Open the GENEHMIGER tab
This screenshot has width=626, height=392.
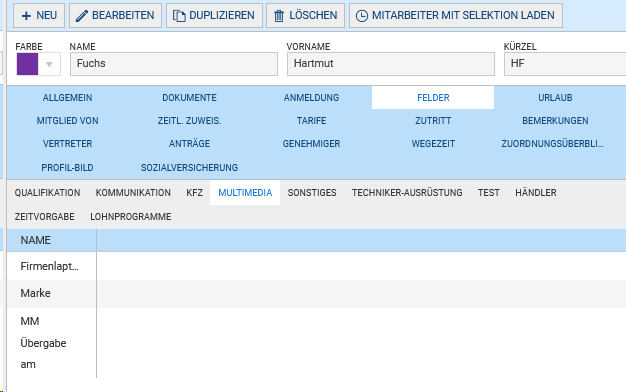click(x=311, y=144)
